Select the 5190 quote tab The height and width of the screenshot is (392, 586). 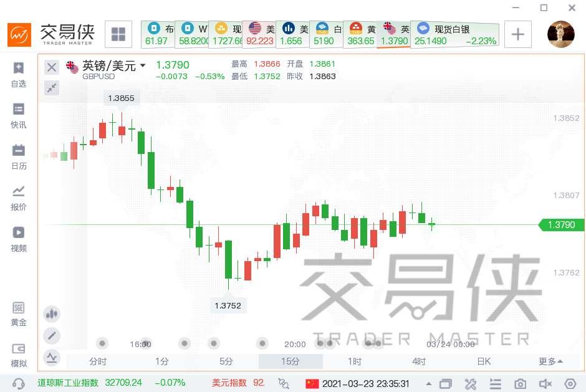click(326, 34)
